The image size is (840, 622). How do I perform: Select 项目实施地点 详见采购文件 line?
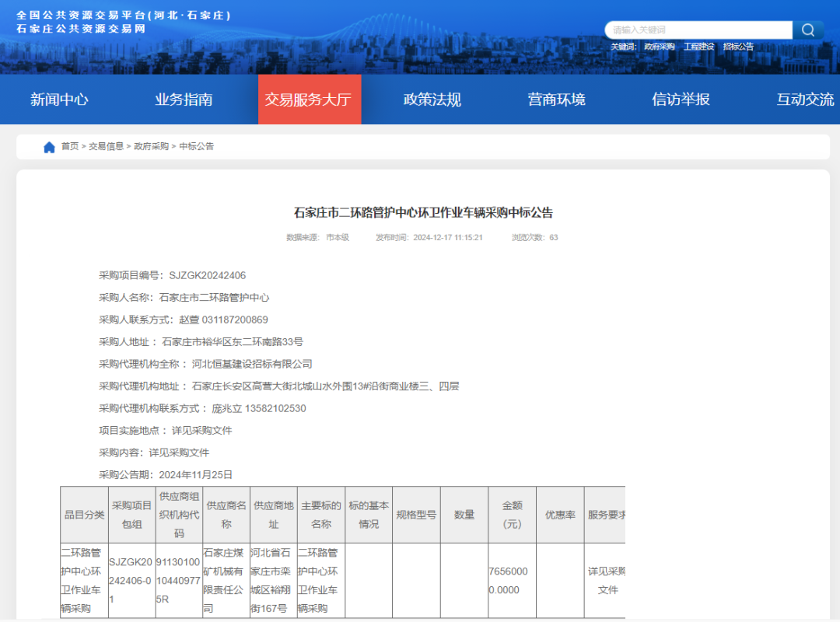tap(166, 430)
